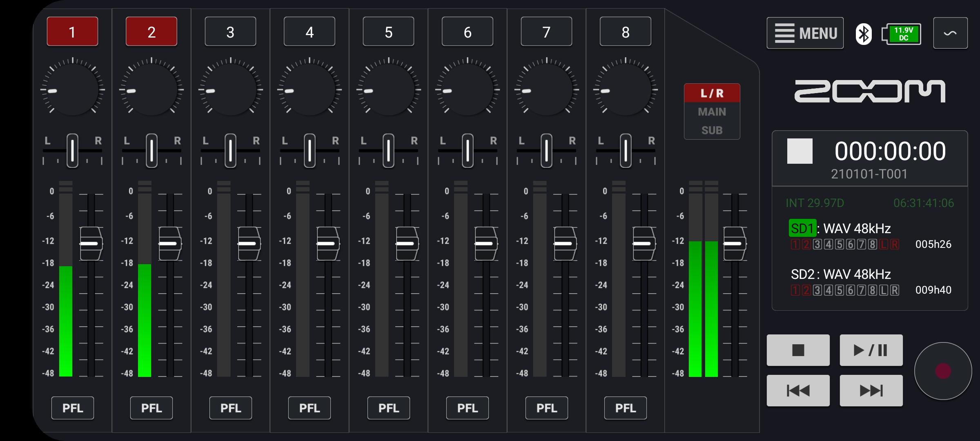The width and height of the screenshot is (980, 441).
Task: Tap the ZOOM logo
Action: click(870, 91)
